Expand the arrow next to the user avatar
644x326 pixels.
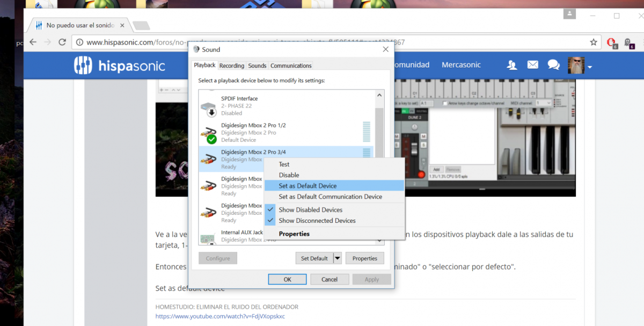coord(590,67)
